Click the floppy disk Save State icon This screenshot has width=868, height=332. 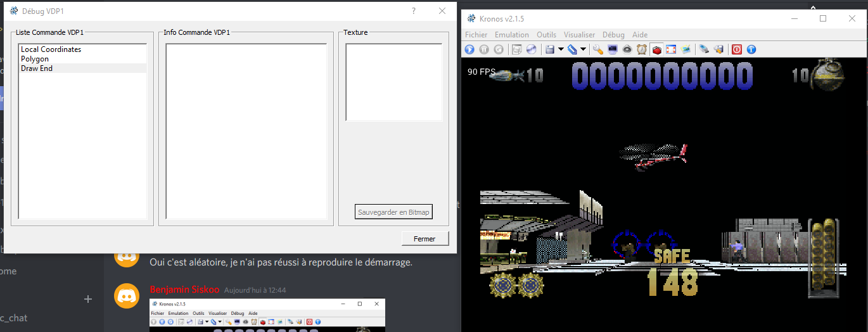pyautogui.click(x=550, y=49)
